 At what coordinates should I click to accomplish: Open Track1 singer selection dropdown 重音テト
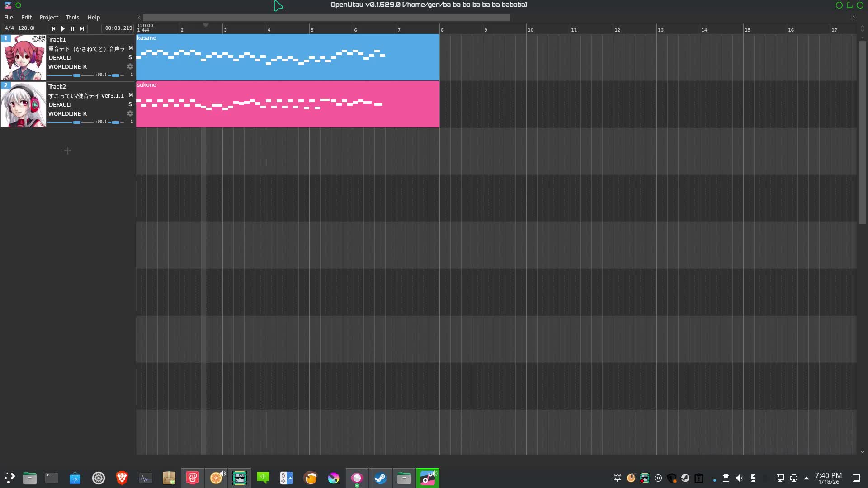pyautogui.click(x=86, y=49)
